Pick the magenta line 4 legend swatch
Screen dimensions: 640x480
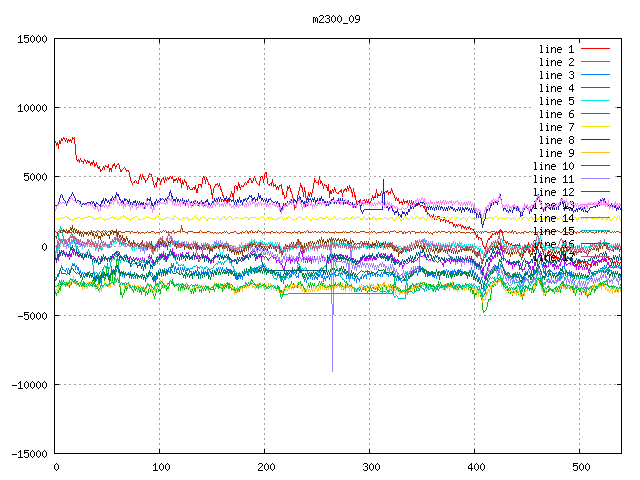595,88
